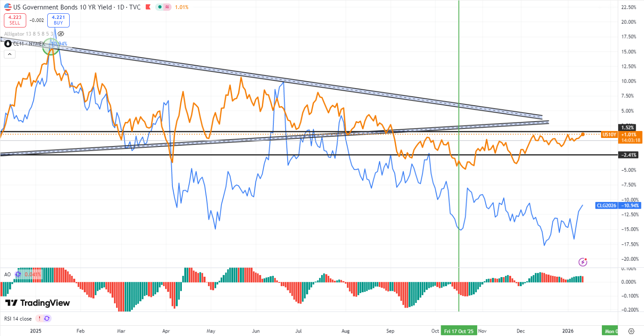Click the orange US10Y price label

(x=608, y=134)
